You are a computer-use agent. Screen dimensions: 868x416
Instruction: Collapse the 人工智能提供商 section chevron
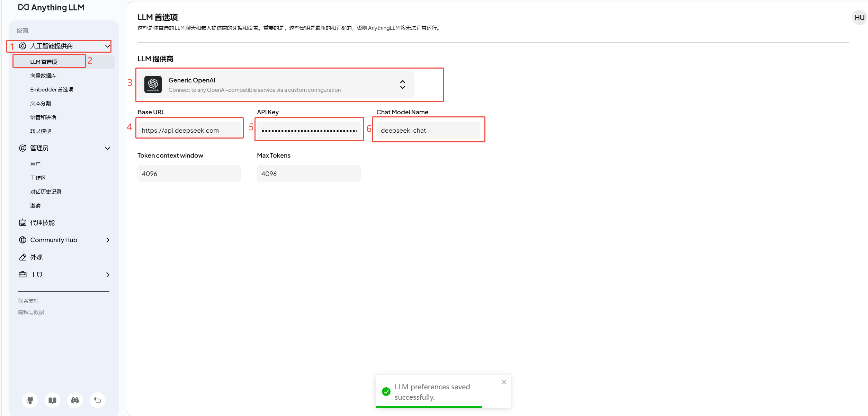(108, 46)
